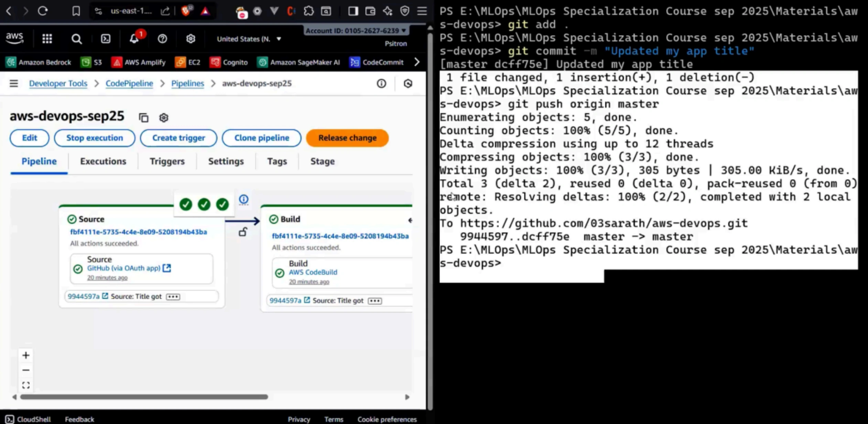Select the Pipeline tab
This screenshot has height=424, width=868.
tap(39, 161)
